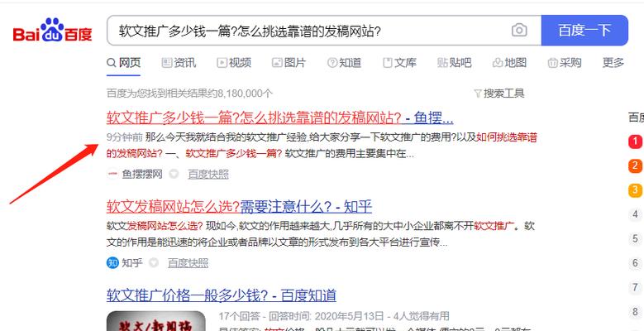Click hot-search rank 8 item
644x331 pixels.
point(636,312)
